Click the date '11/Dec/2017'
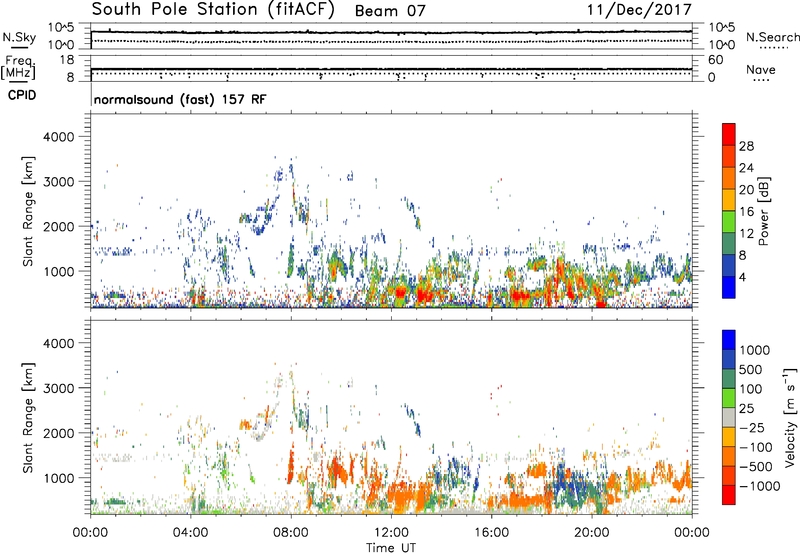 (x=639, y=10)
